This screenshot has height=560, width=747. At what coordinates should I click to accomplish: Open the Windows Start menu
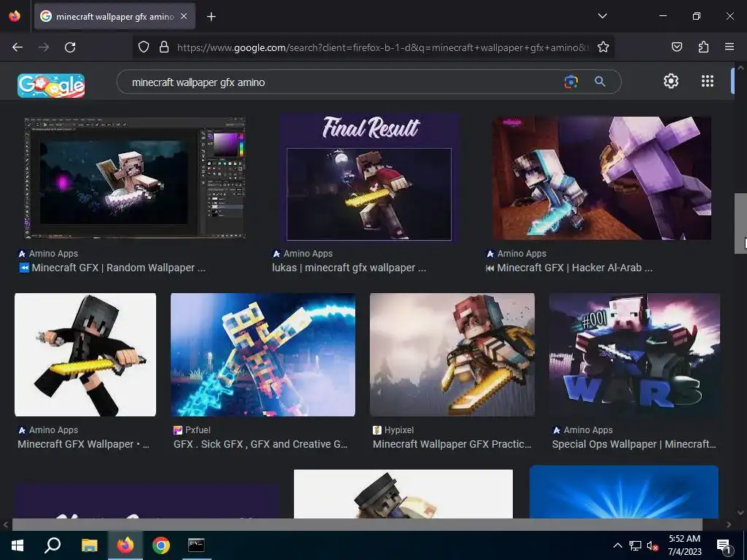(18, 545)
